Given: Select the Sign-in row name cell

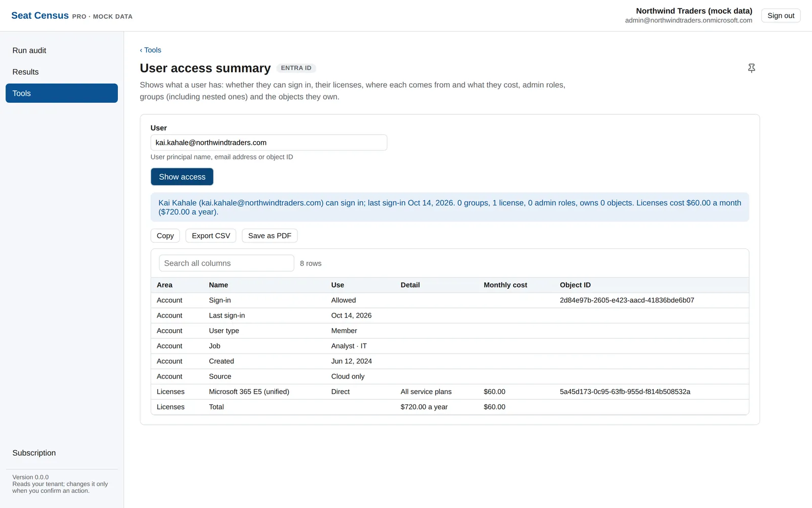Looking at the screenshot, I should pyautogui.click(x=220, y=300).
